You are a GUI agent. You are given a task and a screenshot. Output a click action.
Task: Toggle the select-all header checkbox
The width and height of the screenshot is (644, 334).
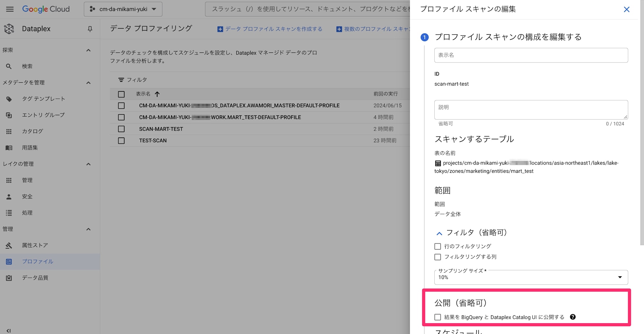click(x=121, y=94)
